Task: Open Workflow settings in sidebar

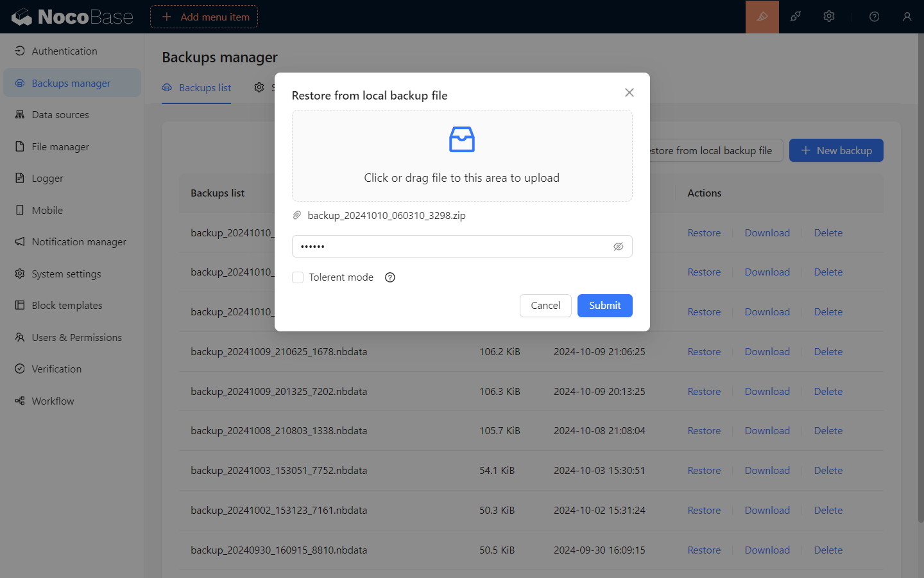Action: click(53, 401)
